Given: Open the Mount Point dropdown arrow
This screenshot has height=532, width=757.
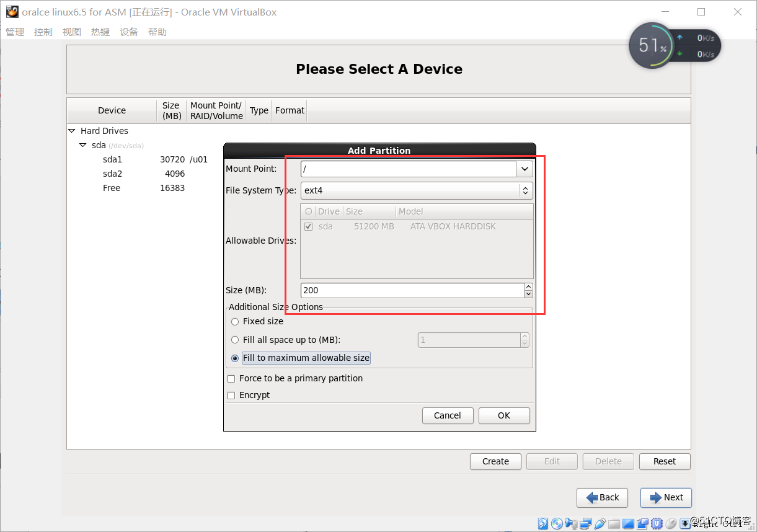Looking at the screenshot, I should click(525, 169).
